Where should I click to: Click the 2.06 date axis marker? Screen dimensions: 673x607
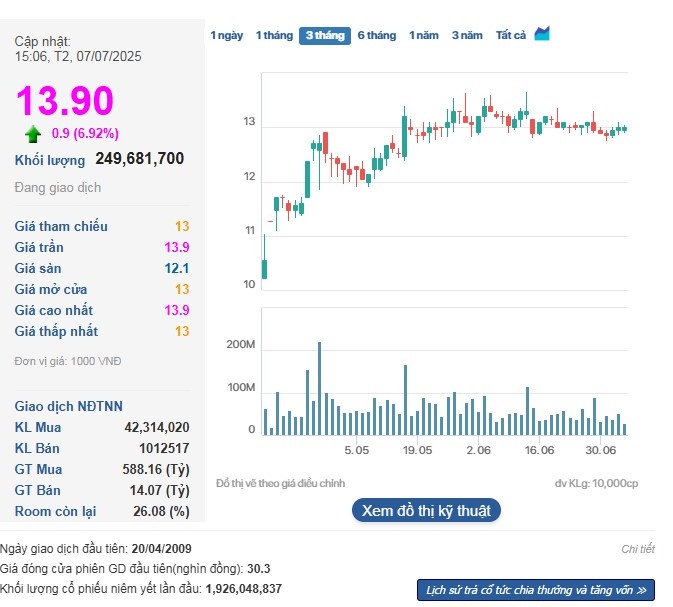(x=479, y=450)
